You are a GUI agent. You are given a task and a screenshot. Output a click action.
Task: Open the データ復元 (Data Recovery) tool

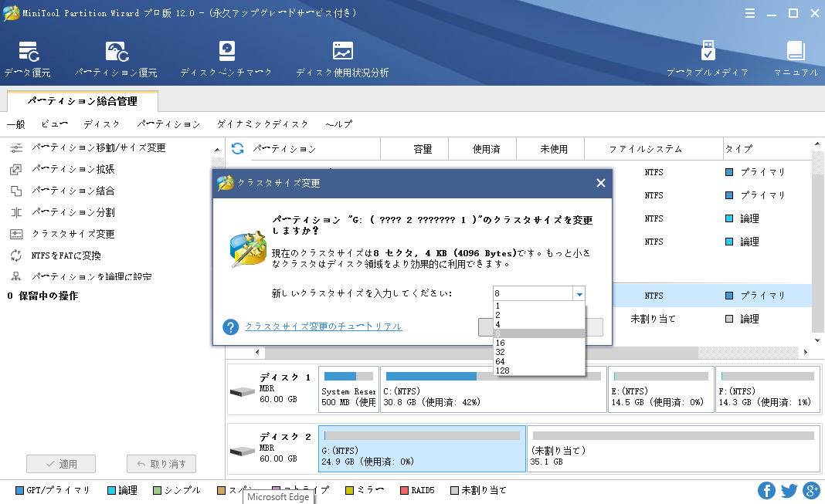[x=28, y=59]
